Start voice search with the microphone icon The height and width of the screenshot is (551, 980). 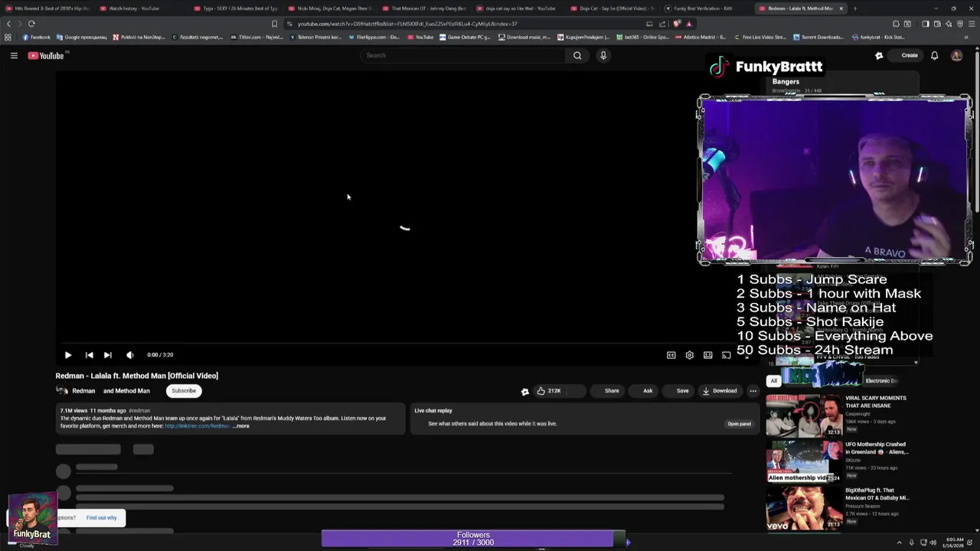point(603,55)
